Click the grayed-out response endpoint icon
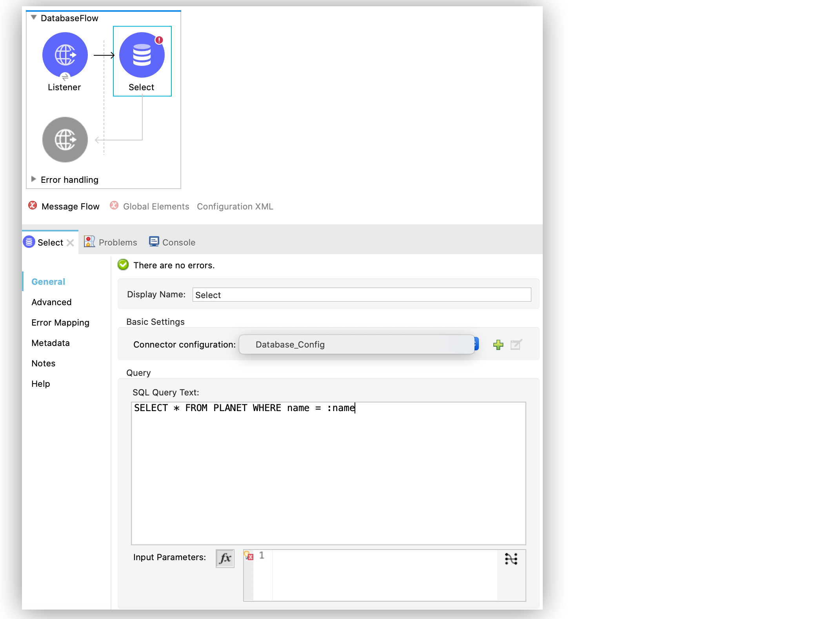Viewport: 840px width, 619px height. 64,139
